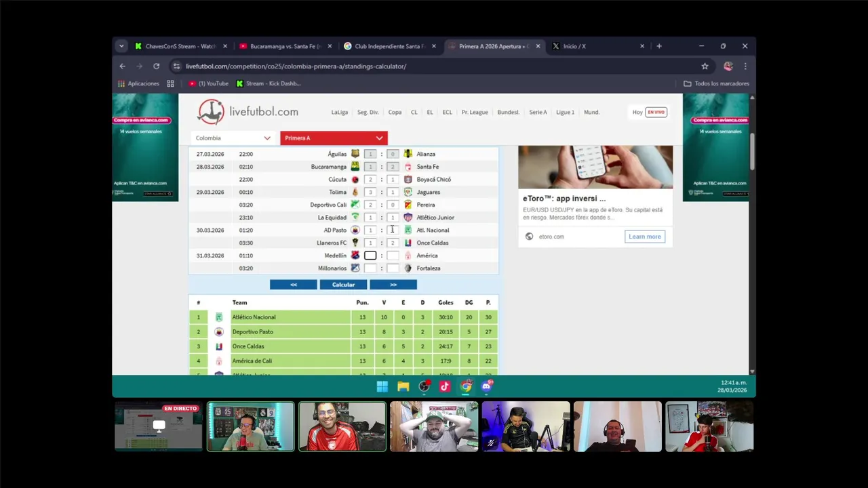Open Atlético Nacional in the standings table
868x488 pixels.
254,317
